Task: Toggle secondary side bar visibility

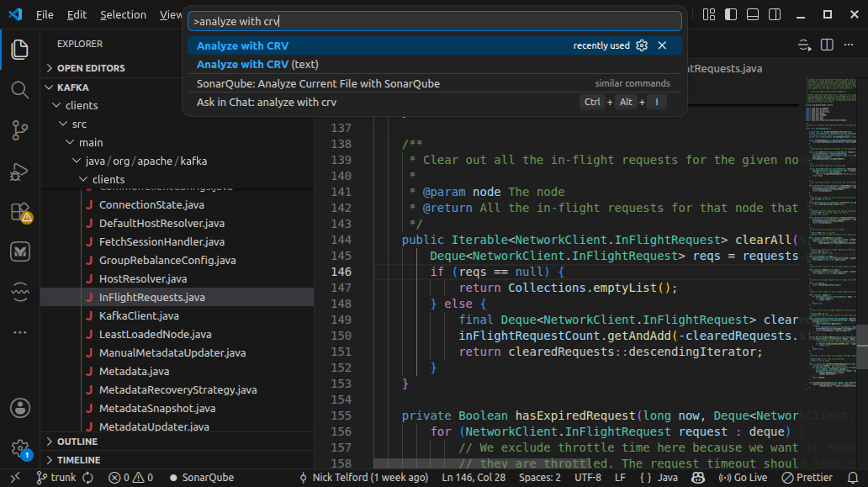Action: pos(775,14)
